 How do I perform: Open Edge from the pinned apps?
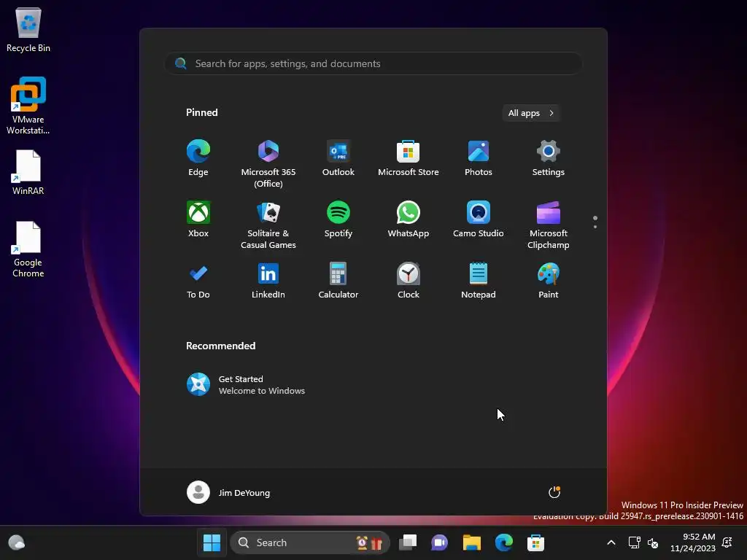coord(198,158)
